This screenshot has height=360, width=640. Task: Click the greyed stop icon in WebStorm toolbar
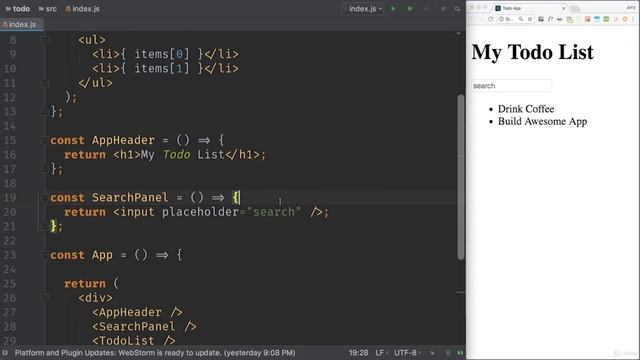tap(443, 9)
